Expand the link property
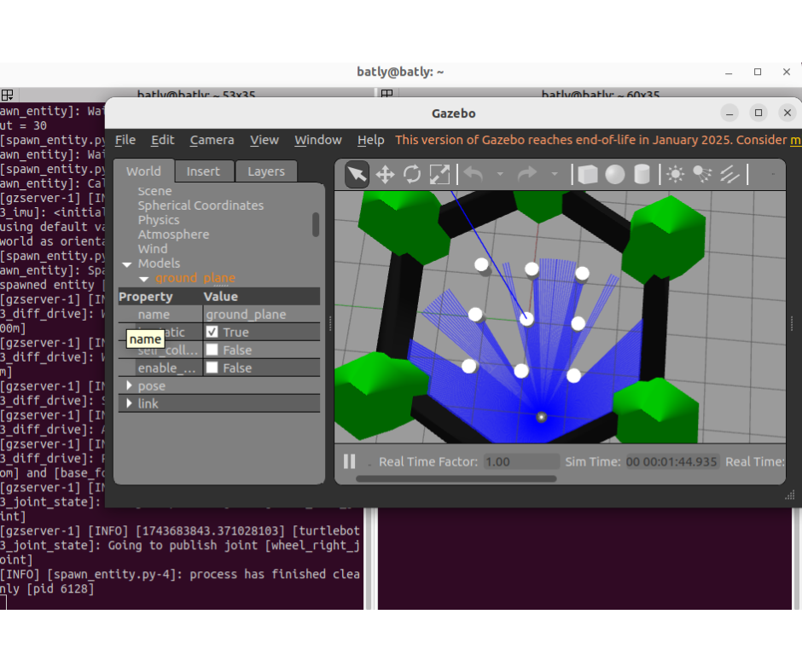Screen dimensions: 802x672 coord(129,403)
